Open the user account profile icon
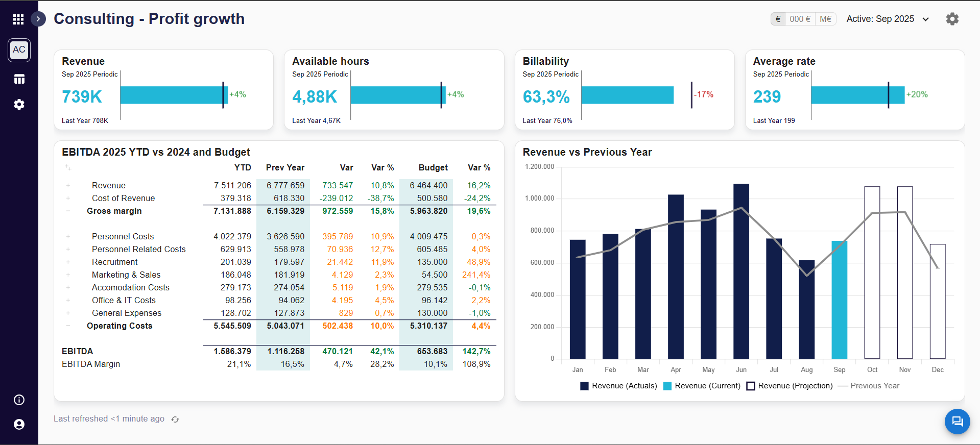This screenshot has width=980, height=445. pyautogui.click(x=19, y=425)
